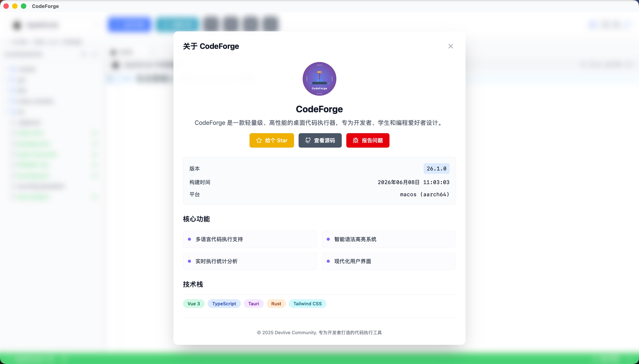Select the version badge 26.1.0
The height and width of the screenshot is (364, 639).
pyautogui.click(x=436, y=169)
